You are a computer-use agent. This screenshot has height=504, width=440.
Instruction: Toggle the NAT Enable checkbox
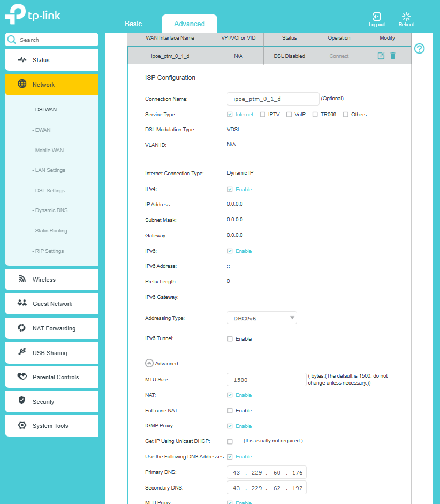pos(230,395)
